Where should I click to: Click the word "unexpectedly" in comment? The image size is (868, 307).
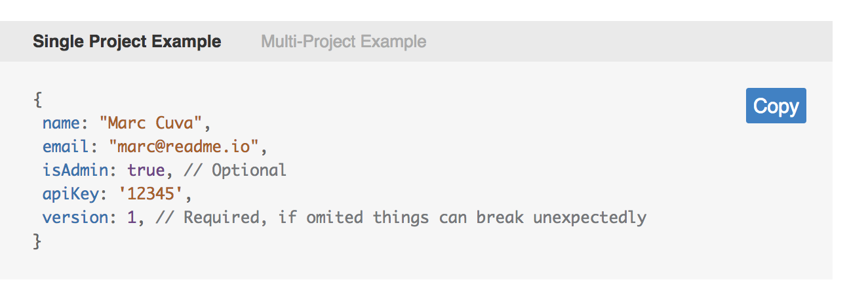[590, 218]
